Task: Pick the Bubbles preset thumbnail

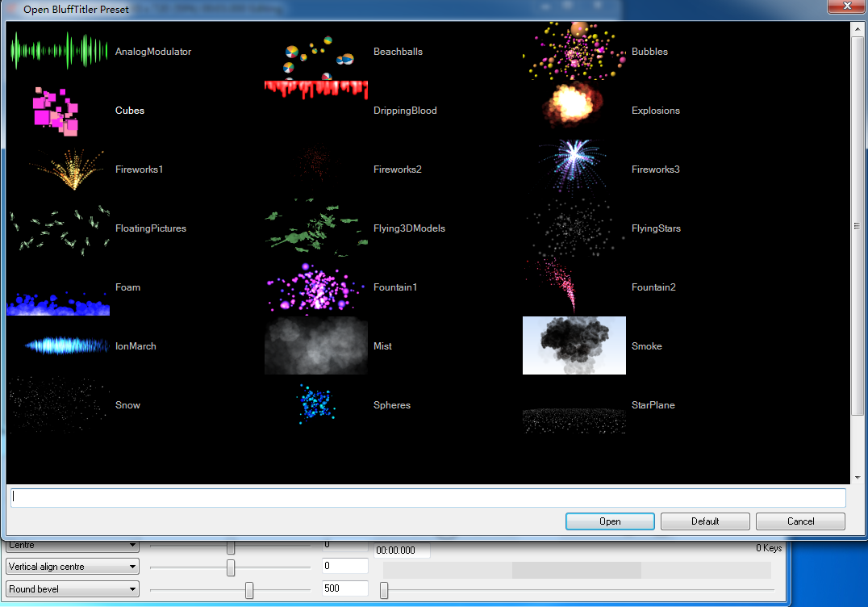Action: click(574, 52)
